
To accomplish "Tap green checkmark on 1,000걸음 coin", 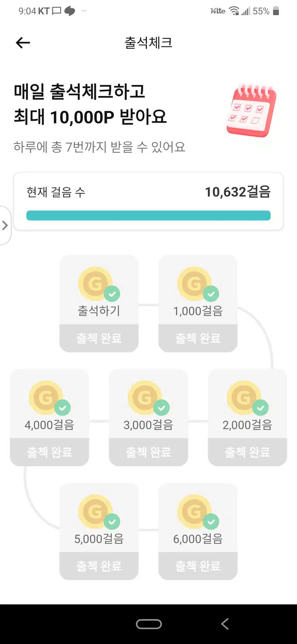I will pos(211,294).
